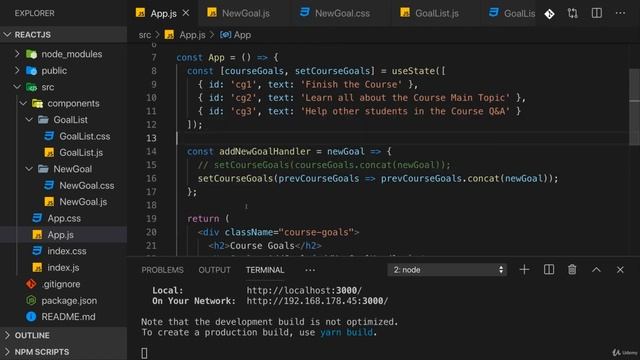Maximize panel with up chevron

(596, 269)
